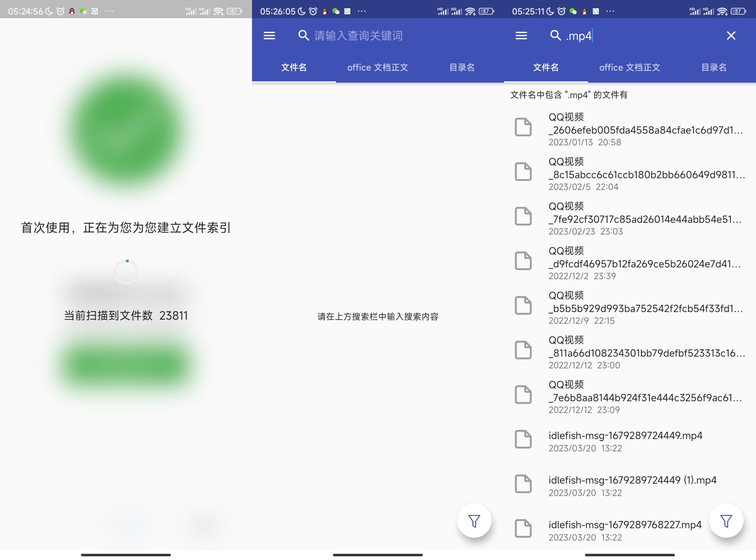756x560 pixels.
Task: Tap file icon beside idlefish-msg-1679289724449.mp4
Action: [x=523, y=439]
